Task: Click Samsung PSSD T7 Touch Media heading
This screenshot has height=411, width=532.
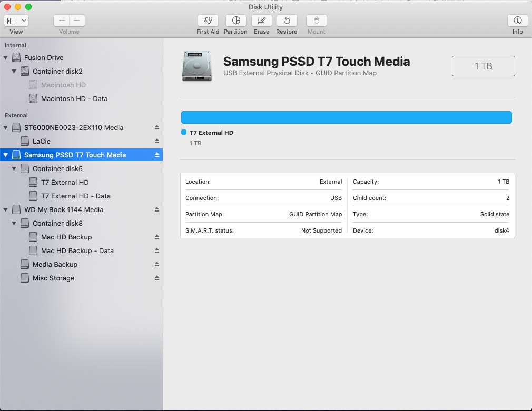Action: 317,62
